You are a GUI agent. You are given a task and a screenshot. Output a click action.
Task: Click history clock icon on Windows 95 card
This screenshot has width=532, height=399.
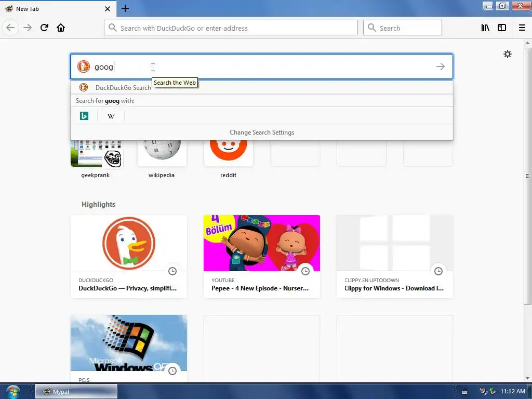pos(172,371)
